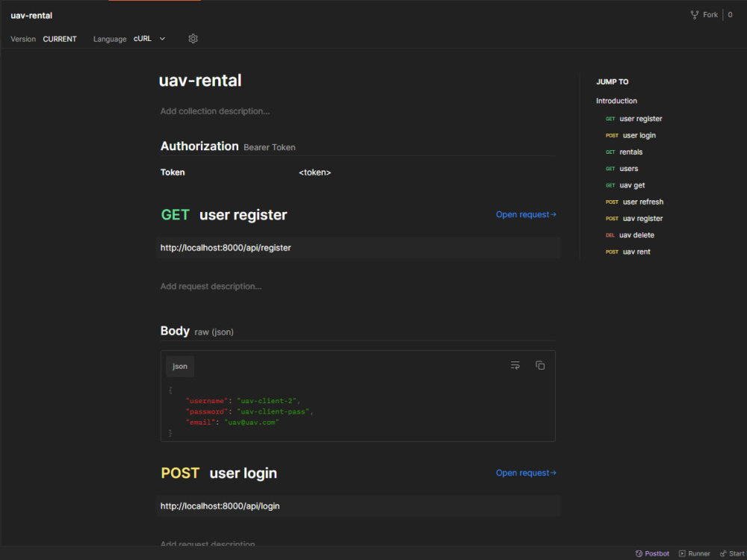Jump to Introduction section

tap(616, 101)
